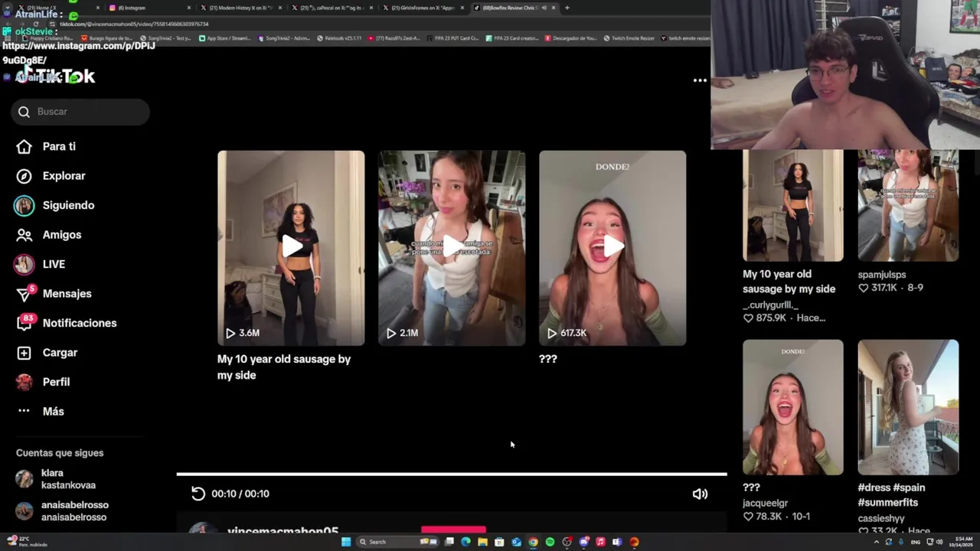Viewport: 980px width, 551px height.
Task: Click the magnifier icon in Buscar
Action: click(24, 112)
